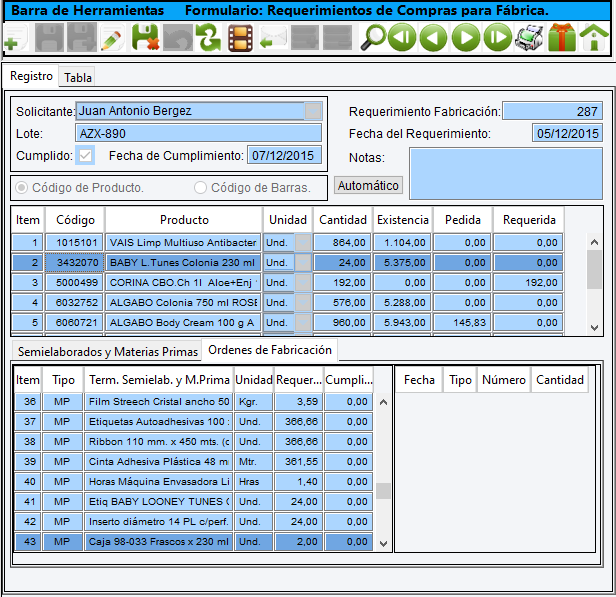The image size is (616, 597).
Task: Go to first record with green button
Action: 402,38
